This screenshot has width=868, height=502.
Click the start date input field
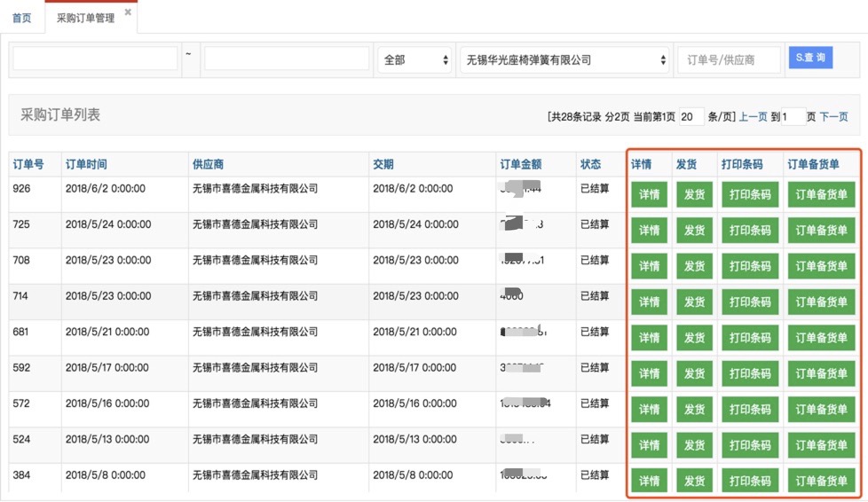95,59
